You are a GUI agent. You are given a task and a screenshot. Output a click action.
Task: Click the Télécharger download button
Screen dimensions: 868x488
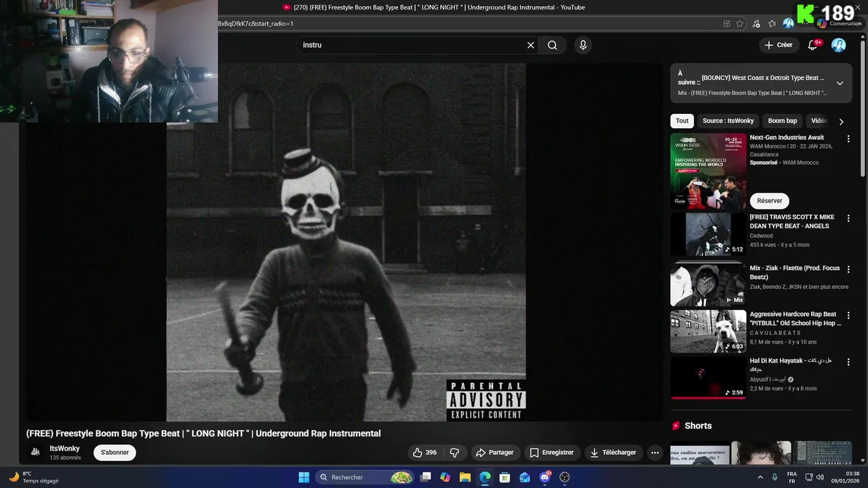pos(613,453)
